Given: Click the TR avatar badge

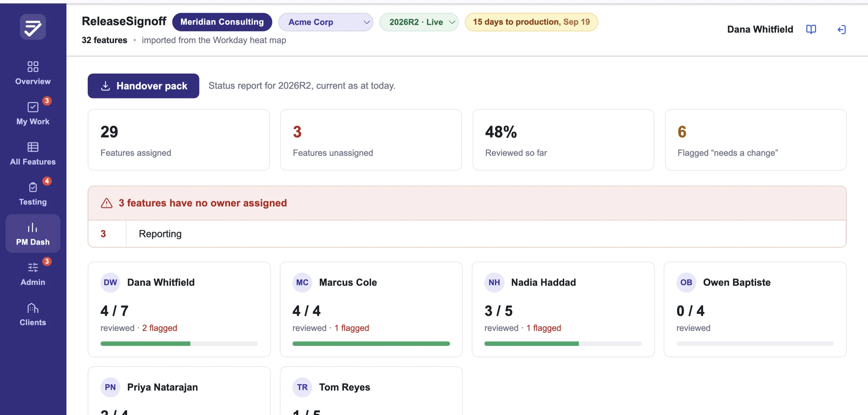Looking at the screenshot, I should (302, 387).
